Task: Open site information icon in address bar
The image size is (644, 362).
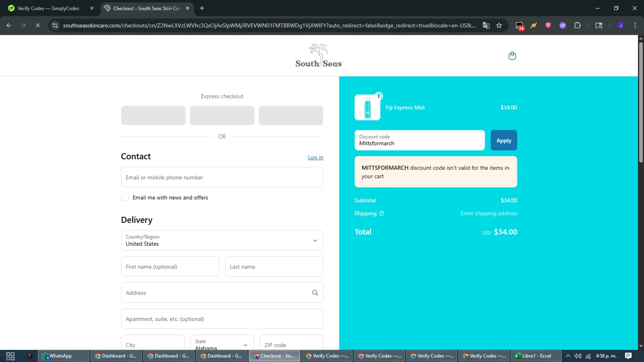Action: click(x=55, y=25)
